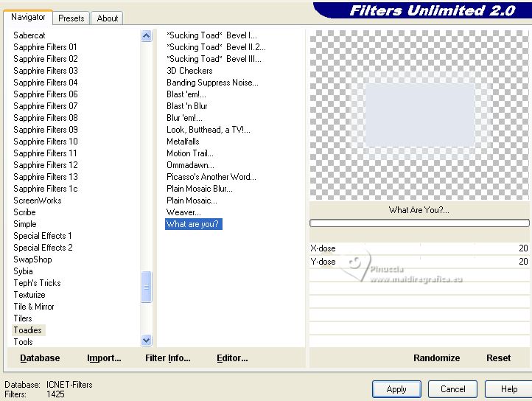Select Sapphire Filters 13

46,177
